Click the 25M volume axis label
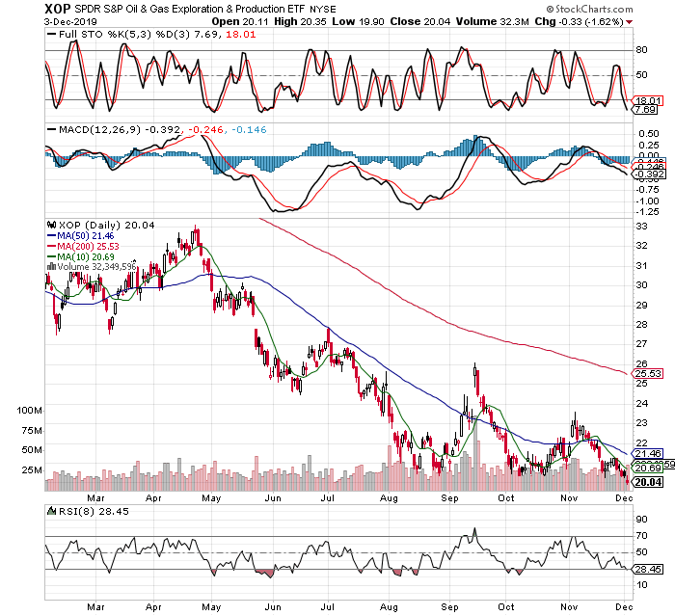675x616 pixels. [x=32, y=469]
